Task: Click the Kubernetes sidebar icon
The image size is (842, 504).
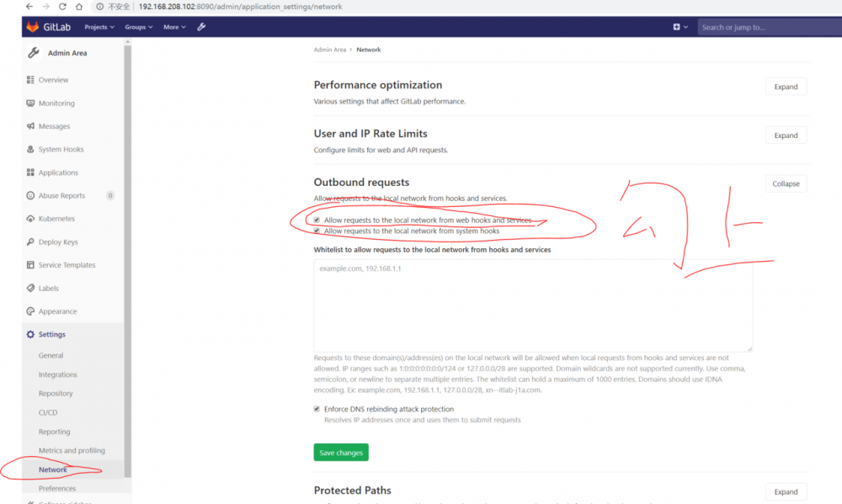Action: coord(31,219)
